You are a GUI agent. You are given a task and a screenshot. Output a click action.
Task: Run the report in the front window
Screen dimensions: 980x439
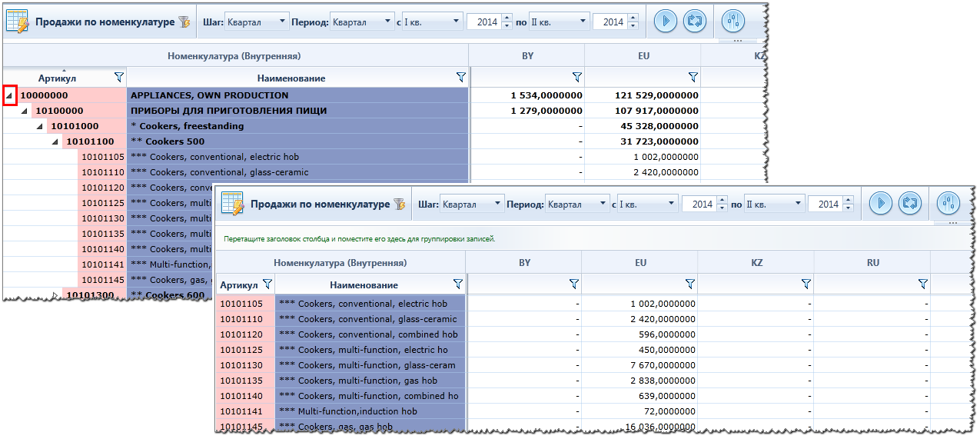click(x=881, y=203)
